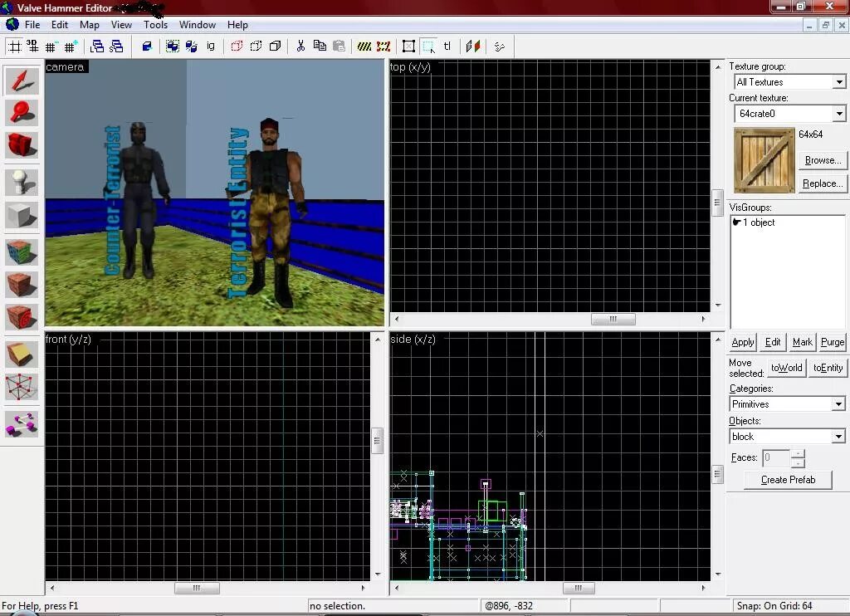Select the Apply Current Texture tool
The height and width of the screenshot is (616, 850).
pos(22,286)
